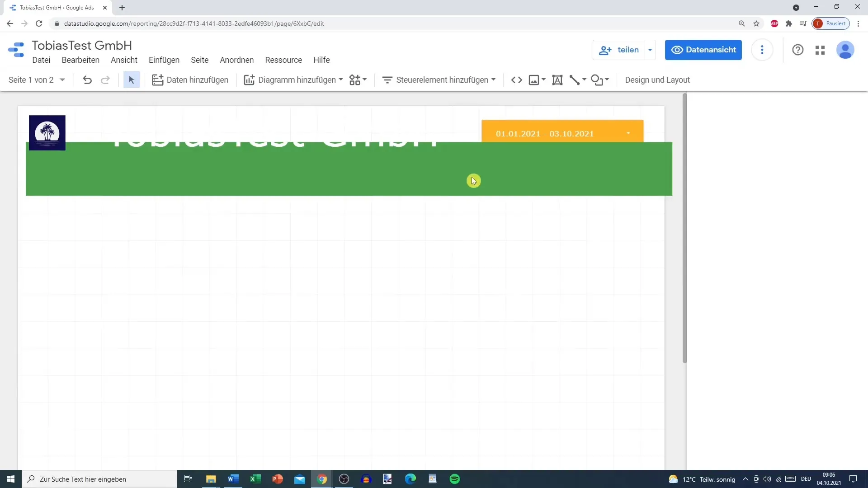868x488 pixels.
Task: Click the teilen share button
Action: click(x=619, y=50)
